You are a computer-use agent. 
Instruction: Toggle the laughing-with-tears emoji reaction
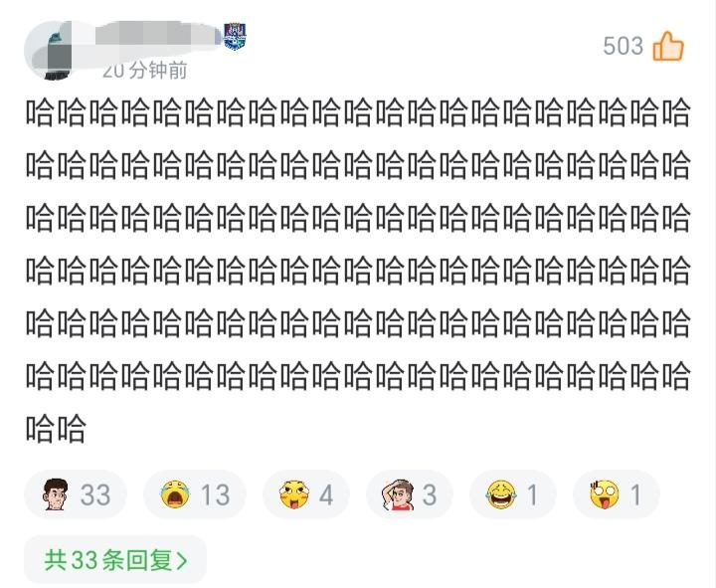click(x=501, y=494)
